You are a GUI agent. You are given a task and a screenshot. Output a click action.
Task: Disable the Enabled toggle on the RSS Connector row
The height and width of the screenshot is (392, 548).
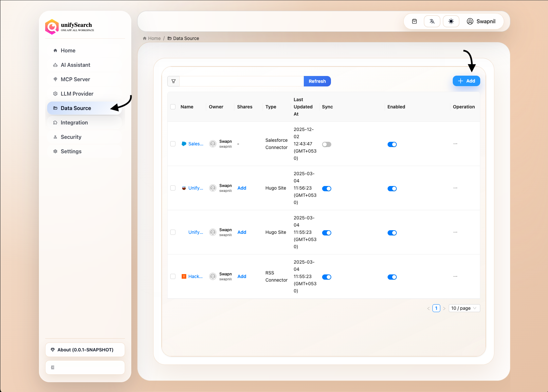point(392,277)
